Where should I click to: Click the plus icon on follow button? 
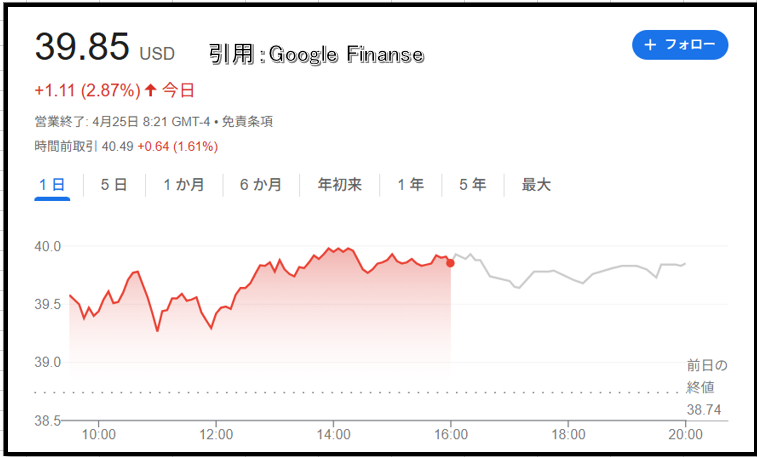(x=650, y=45)
